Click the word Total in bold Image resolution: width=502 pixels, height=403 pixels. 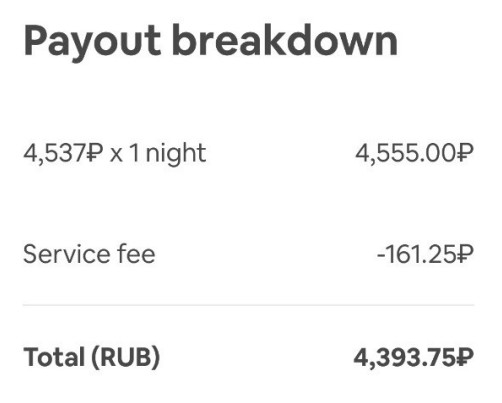coord(54,357)
